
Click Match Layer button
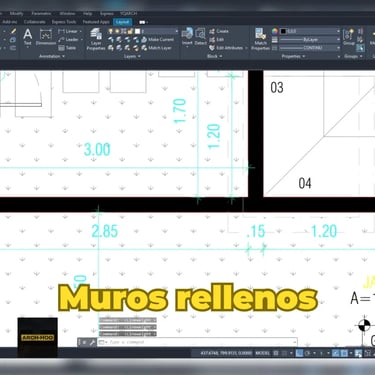[x=156, y=48]
